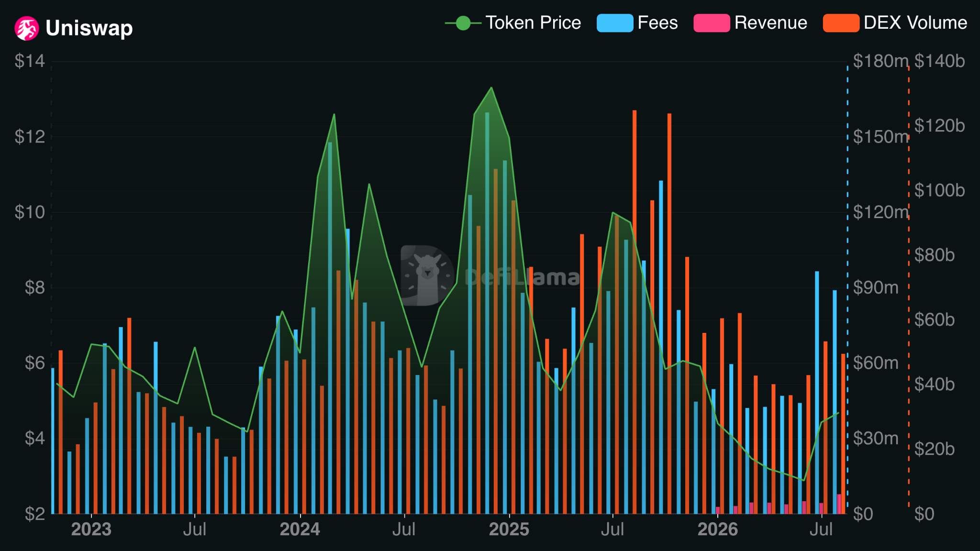Click the $8 price axis label
The width and height of the screenshot is (980, 551).
tap(35, 287)
